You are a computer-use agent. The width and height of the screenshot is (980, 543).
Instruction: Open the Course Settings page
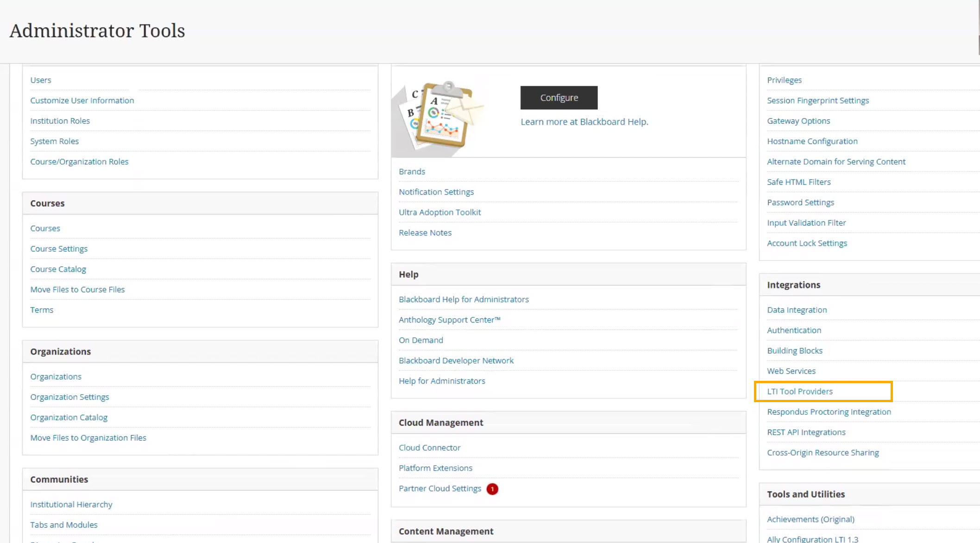click(x=59, y=249)
